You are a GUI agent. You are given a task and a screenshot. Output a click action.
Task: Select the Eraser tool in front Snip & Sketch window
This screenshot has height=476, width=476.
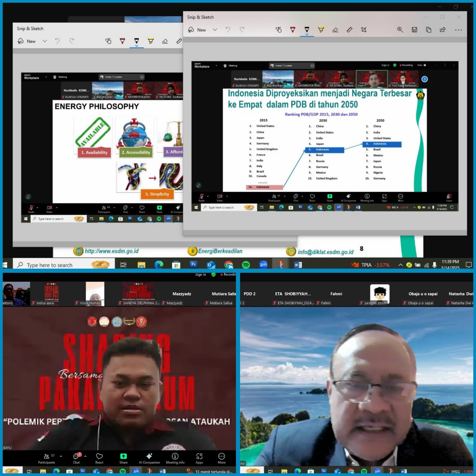click(x=335, y=30)
